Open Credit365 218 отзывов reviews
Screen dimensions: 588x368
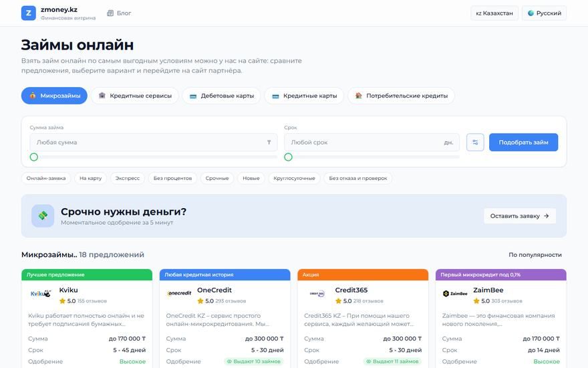pos(368,301)
